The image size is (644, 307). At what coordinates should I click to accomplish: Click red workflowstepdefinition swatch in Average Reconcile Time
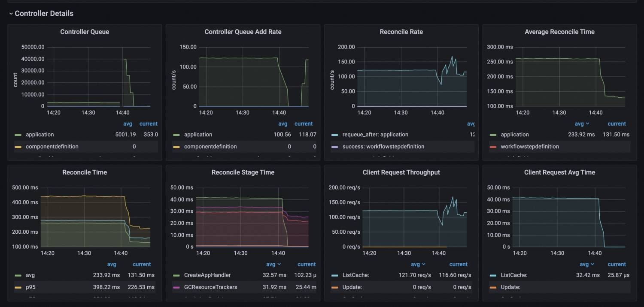492,147
